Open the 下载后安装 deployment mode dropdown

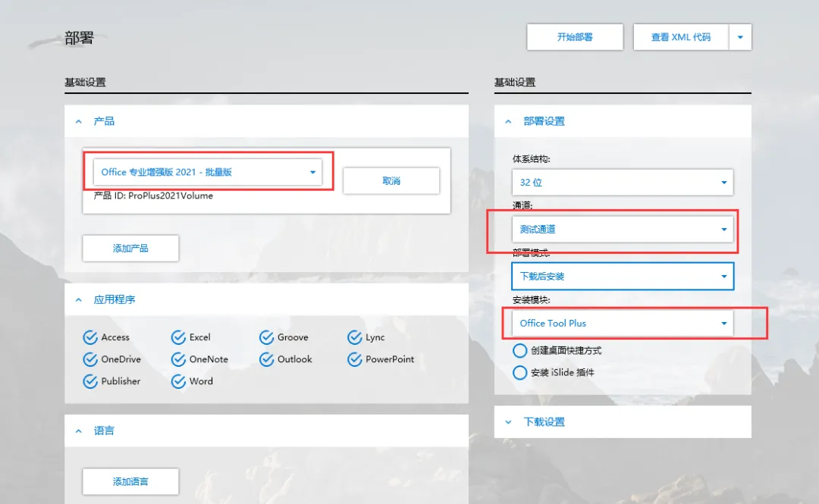623,277
